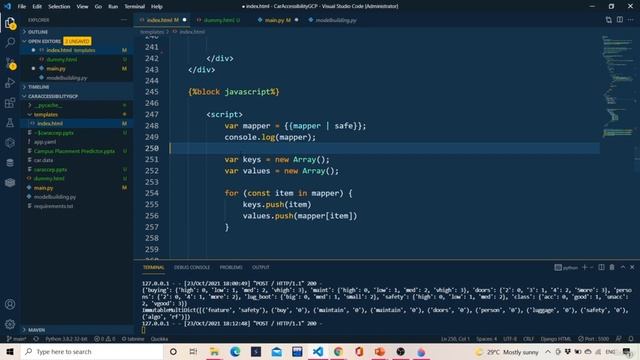
Task: Switch to the modelbuilding.py editor tab
Action: tap(336, 20)
